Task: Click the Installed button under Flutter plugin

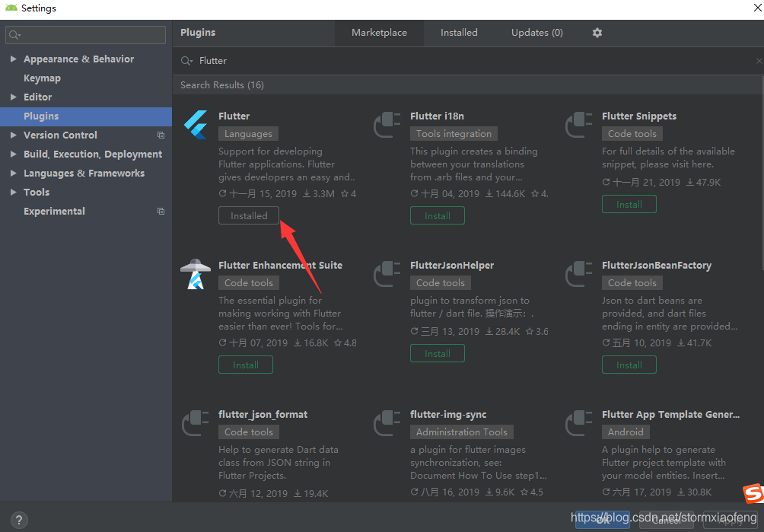Action: 249,216
